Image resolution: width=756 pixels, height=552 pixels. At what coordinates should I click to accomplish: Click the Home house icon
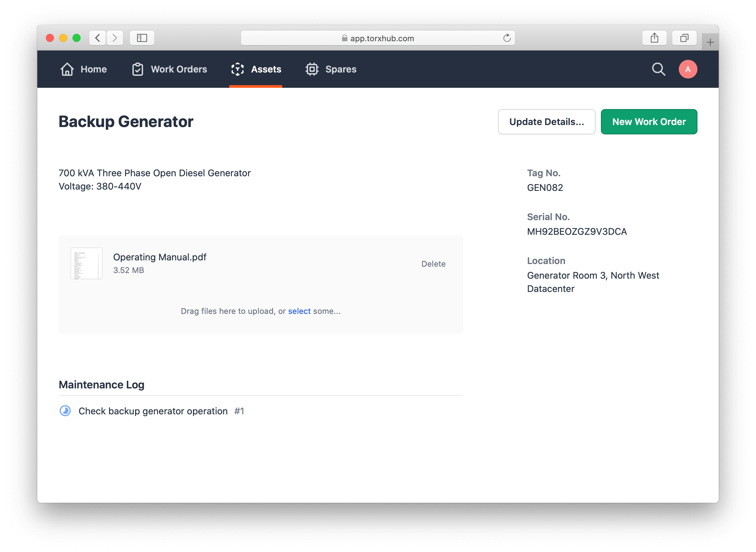[67, 69]
